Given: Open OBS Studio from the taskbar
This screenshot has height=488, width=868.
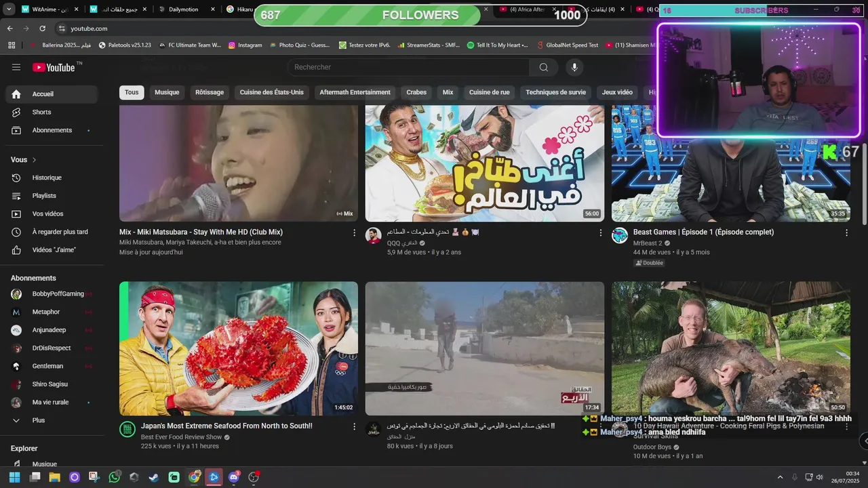Looking at the screenshot, I should (254, 477).
